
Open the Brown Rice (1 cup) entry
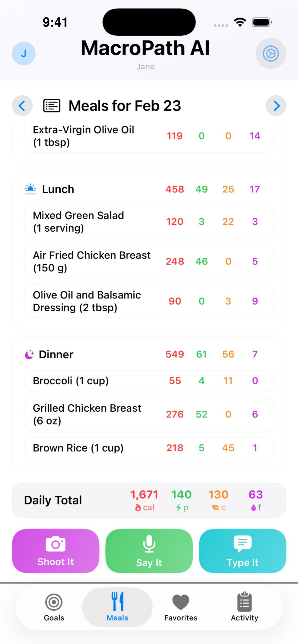[x=149, y=448]
